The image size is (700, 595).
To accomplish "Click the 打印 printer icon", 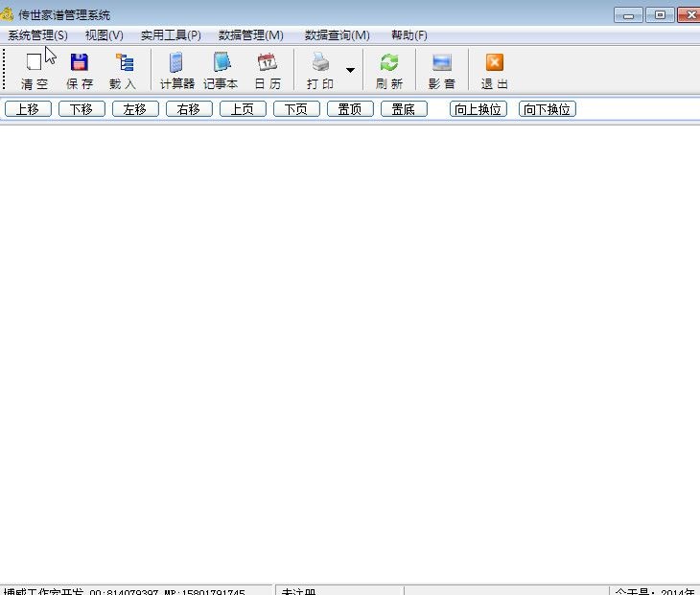I will 320,71.
